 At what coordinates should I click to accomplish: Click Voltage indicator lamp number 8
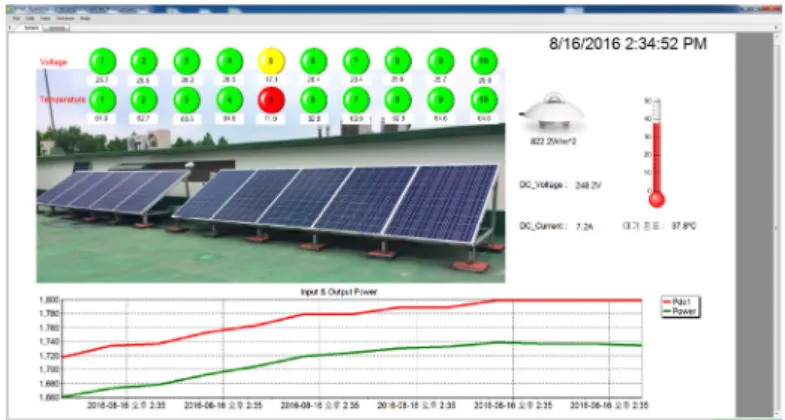coord(398,61)
